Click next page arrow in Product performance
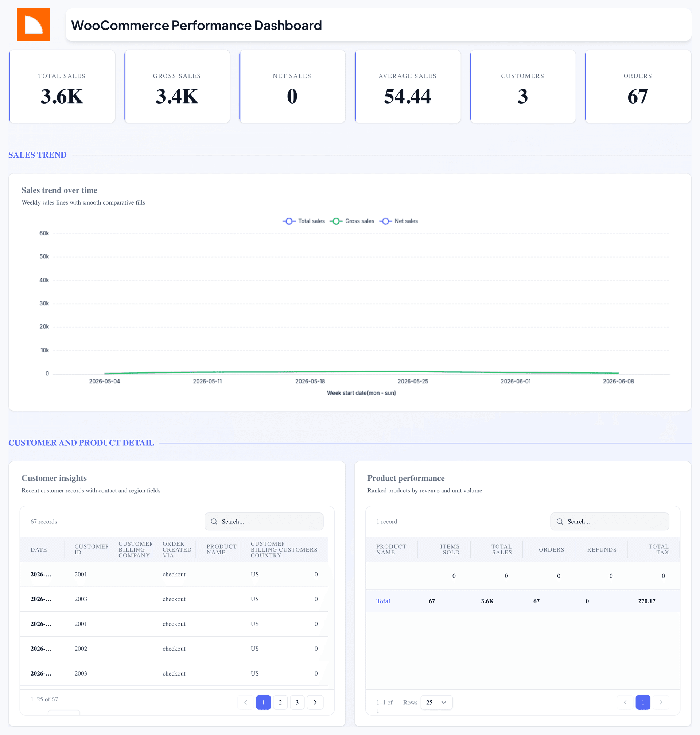This screenshot has height=735, width=700. point(661,702)
